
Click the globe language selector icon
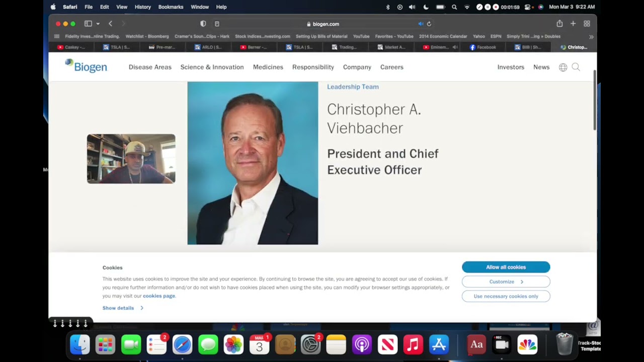[563, 67]
